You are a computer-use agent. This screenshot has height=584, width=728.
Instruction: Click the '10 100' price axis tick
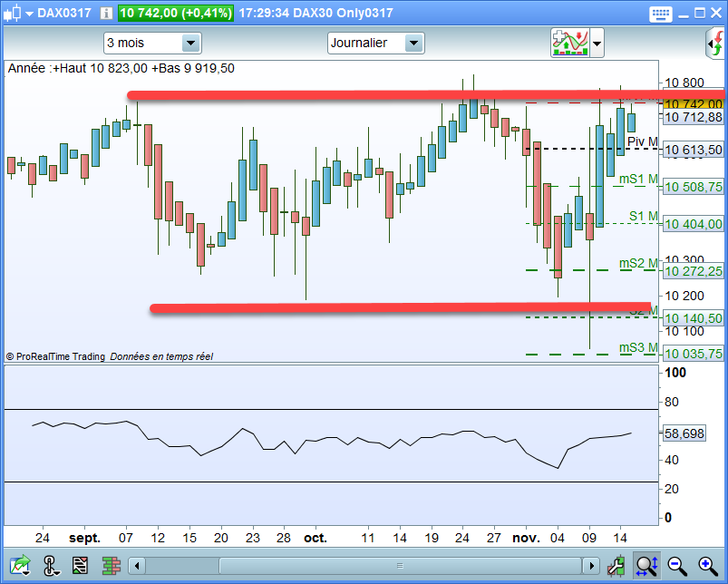coord(684,331)
